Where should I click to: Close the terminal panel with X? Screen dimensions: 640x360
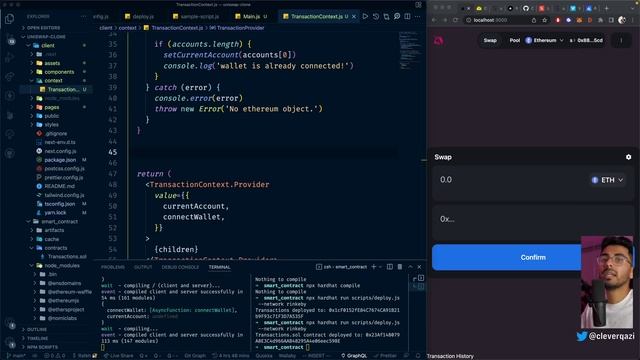point(419,267)
